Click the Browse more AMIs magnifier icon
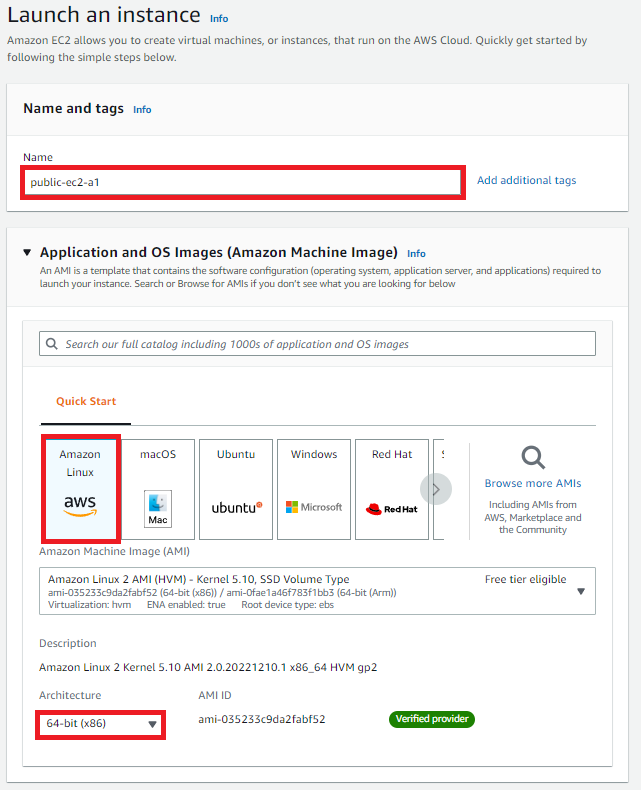 coord(533,457)
